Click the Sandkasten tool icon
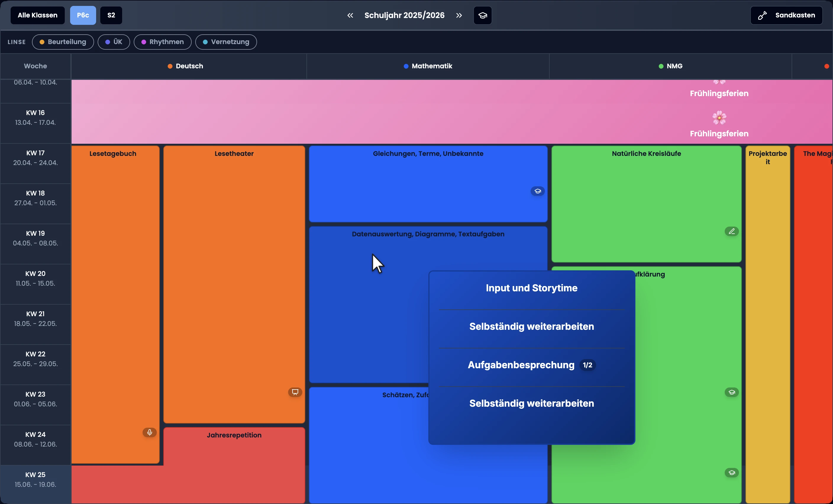Image resolution: width=833 pixels, height=504 pixels. (x=762, y=15)
